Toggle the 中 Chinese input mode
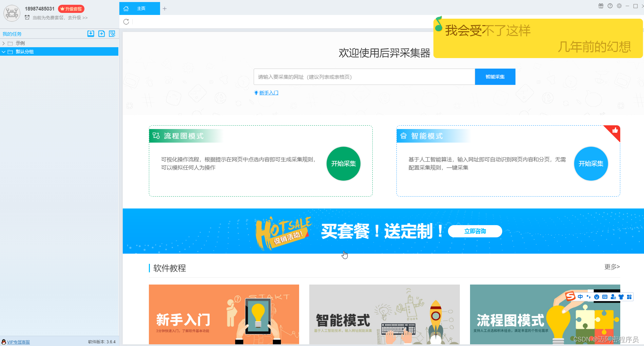 coord(581,297)
